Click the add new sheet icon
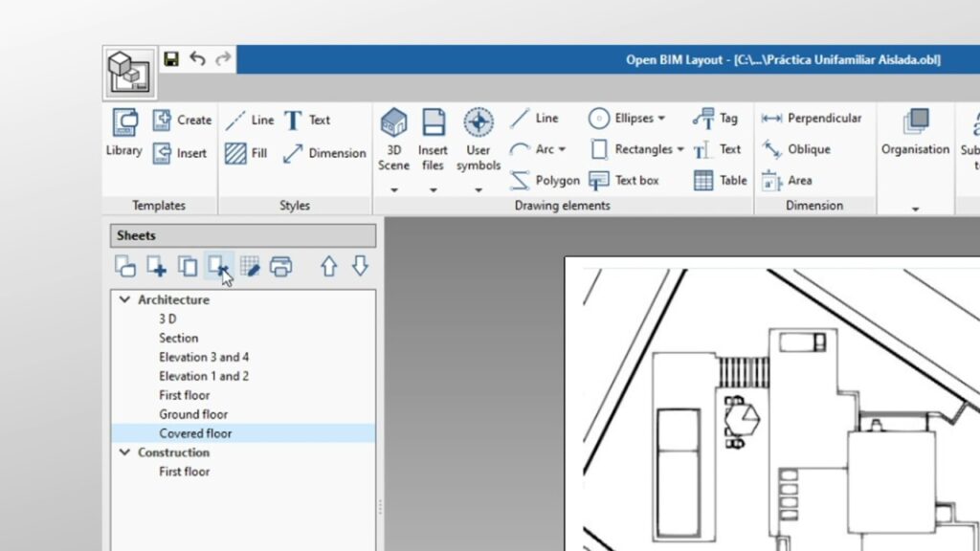Screen dimensions: 980x551 click(156, 267)
